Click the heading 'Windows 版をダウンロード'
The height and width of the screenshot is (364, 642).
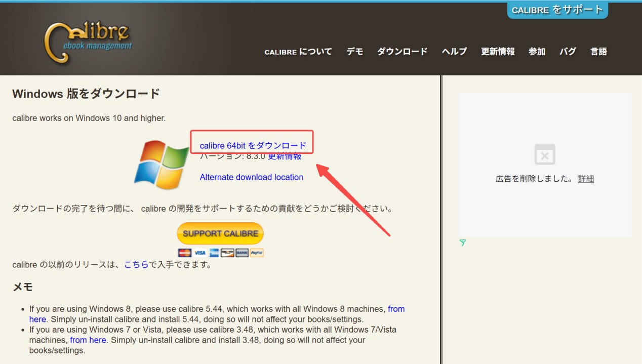[x=86, y=94]
